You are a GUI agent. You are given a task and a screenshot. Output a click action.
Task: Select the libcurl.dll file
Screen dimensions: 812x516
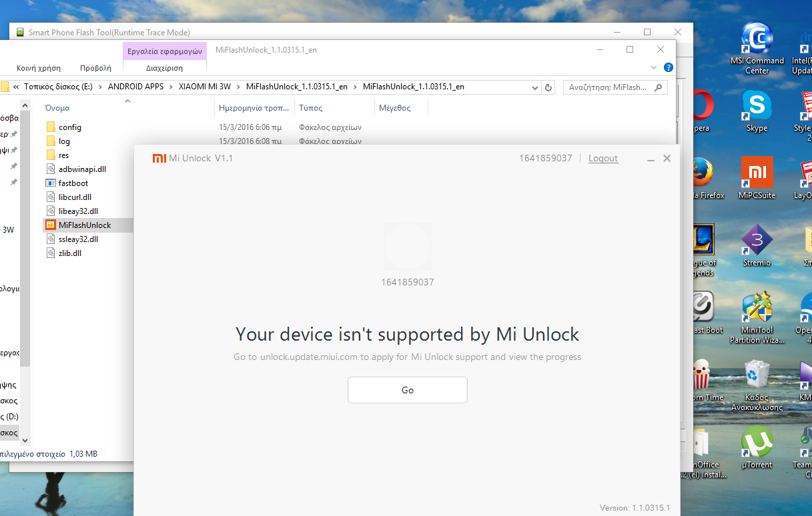coord(68,197)
